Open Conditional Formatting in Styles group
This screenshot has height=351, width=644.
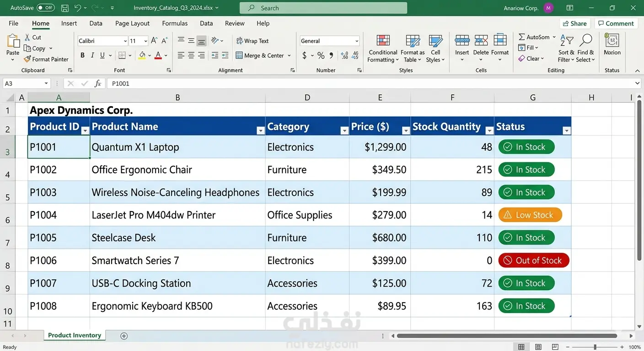click(x=383, y=48)
